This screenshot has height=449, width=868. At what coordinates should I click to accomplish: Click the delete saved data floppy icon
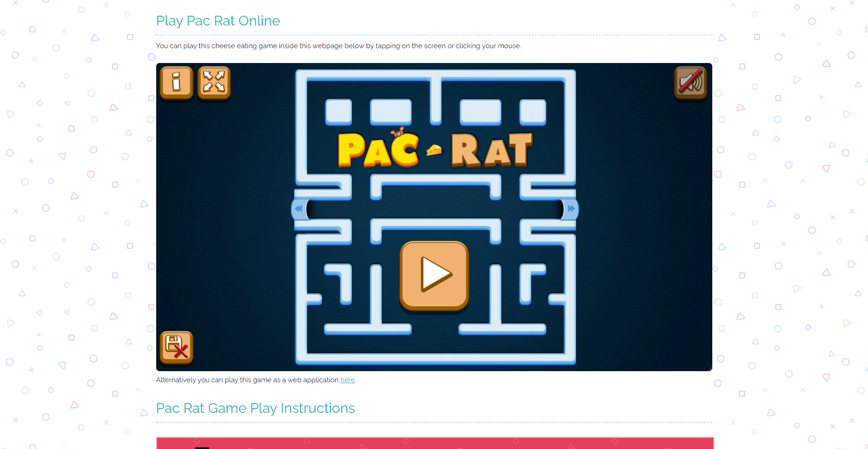[x=176, y=348]
